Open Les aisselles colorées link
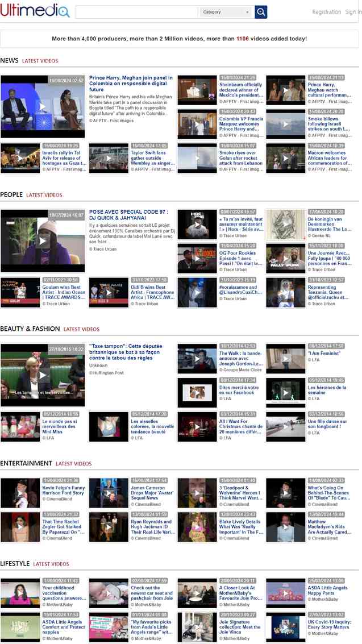Image resolution: width=362 pixels, height=644 pixels. [x=153, y=427]
